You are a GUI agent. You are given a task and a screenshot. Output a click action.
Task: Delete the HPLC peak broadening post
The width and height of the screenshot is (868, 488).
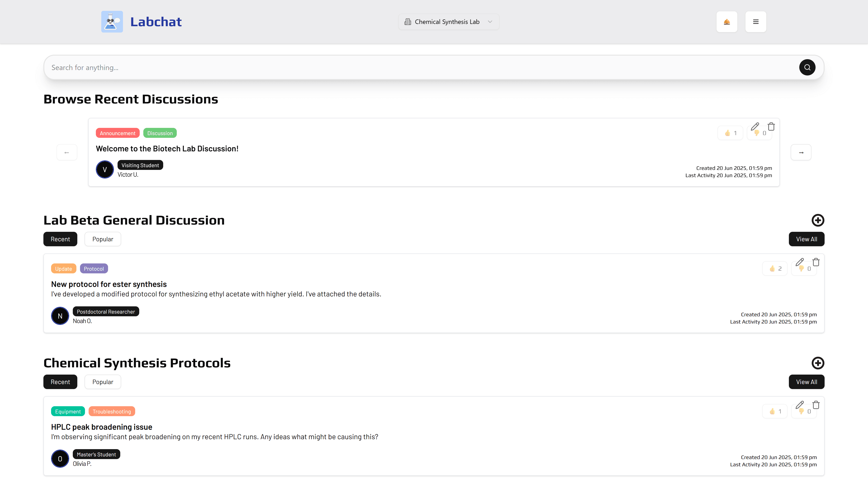pyautogui.click(x=816, y=405)
